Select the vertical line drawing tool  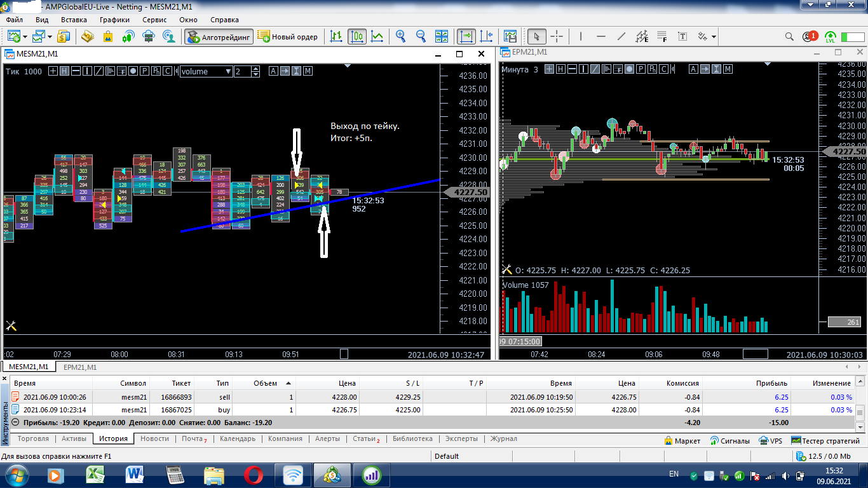(582, 36)
